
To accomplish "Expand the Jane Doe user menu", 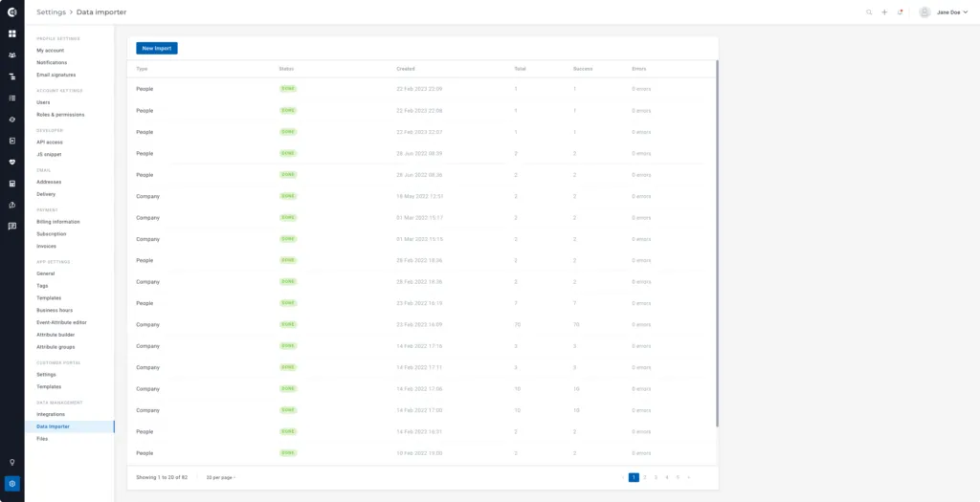I will (952, 11).
